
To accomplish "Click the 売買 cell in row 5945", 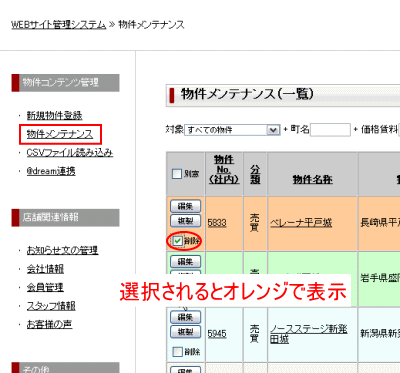I will 255,334.
